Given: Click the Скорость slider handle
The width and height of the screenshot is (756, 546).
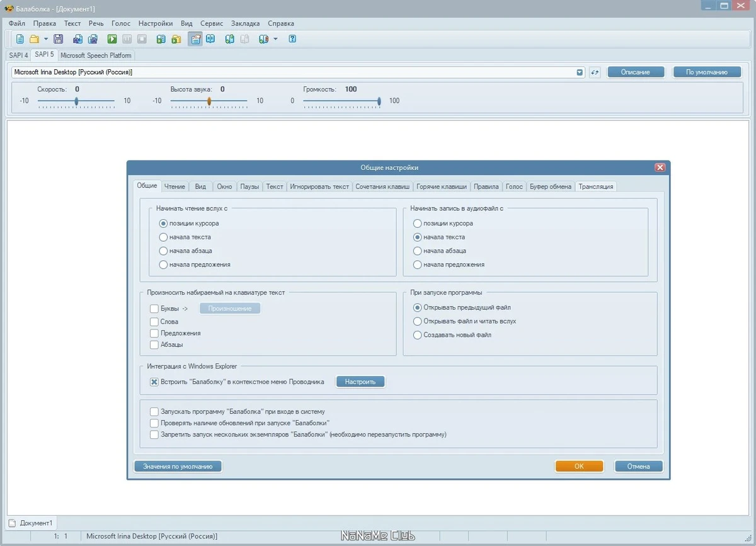Looking at the screenshot, I should coord(76,101).
